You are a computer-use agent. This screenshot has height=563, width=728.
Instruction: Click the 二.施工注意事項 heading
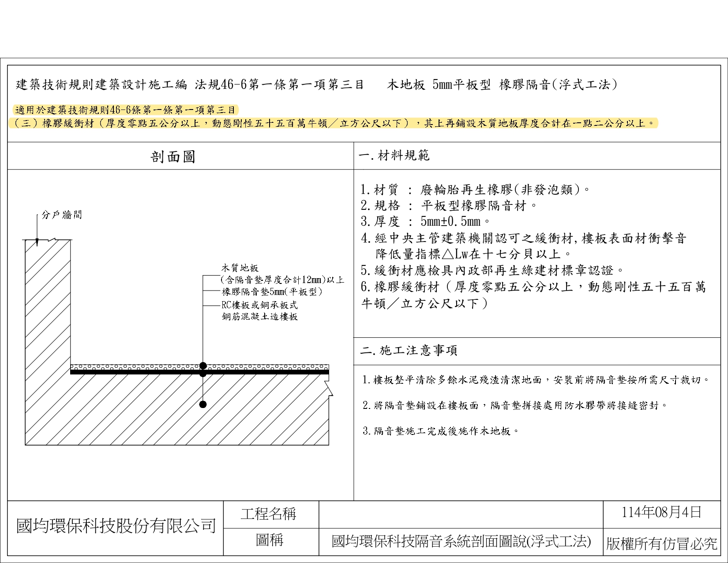(x=409, y=351)
